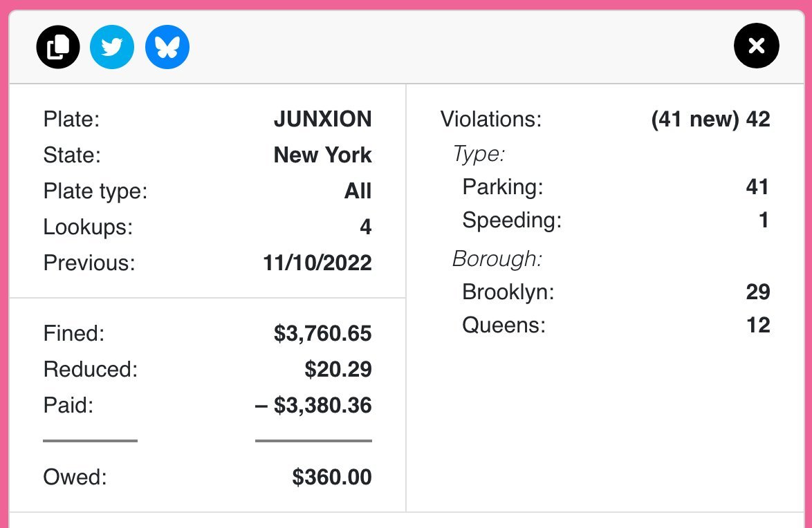Click the Brooklyn borough count 29

click(758, 292)
